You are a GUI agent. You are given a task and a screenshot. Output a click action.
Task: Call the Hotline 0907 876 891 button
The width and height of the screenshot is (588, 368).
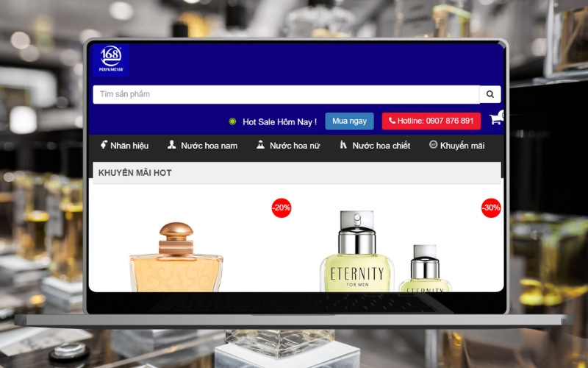tap(431, 121)
